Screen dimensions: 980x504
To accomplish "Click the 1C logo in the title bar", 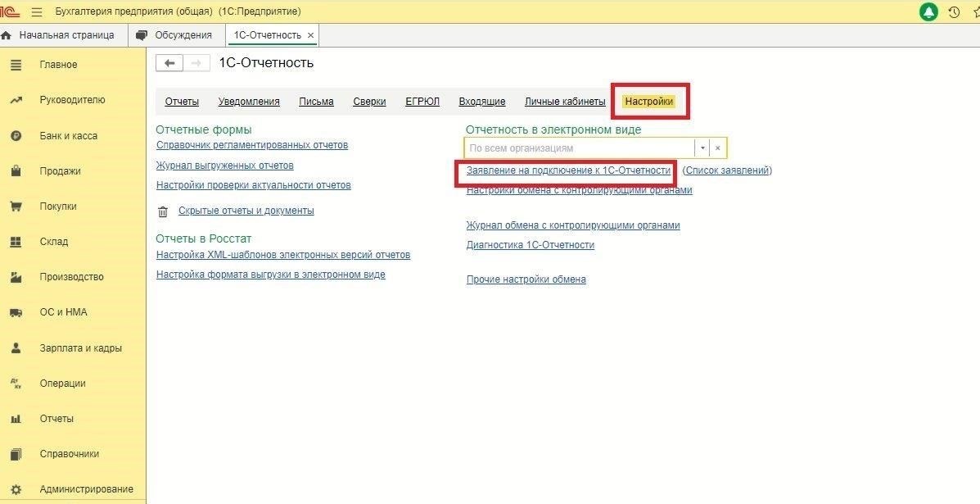I will click(x=10, y=11).
